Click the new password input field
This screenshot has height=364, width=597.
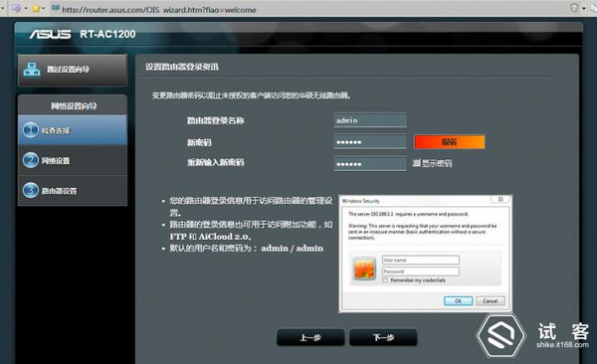coord(370,142)
